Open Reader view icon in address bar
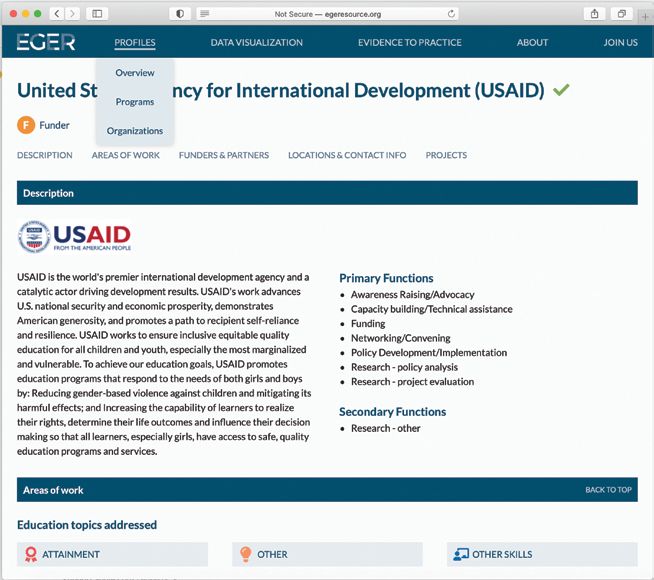654x580 pixels. click(x=204, y=14)
